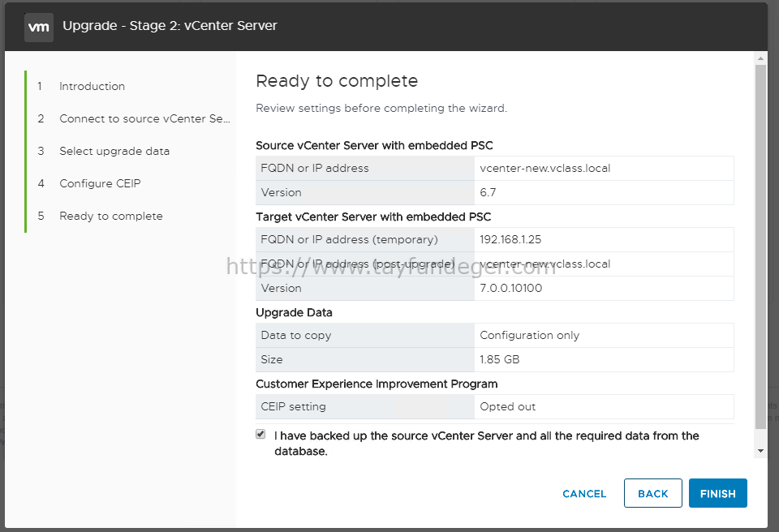
Task: Click the Opted out CEIP setting value
Action: coord(508,406)
